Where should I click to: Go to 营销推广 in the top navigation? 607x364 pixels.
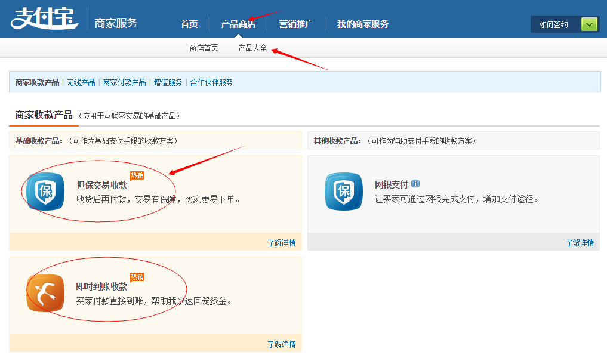(296, 24)
